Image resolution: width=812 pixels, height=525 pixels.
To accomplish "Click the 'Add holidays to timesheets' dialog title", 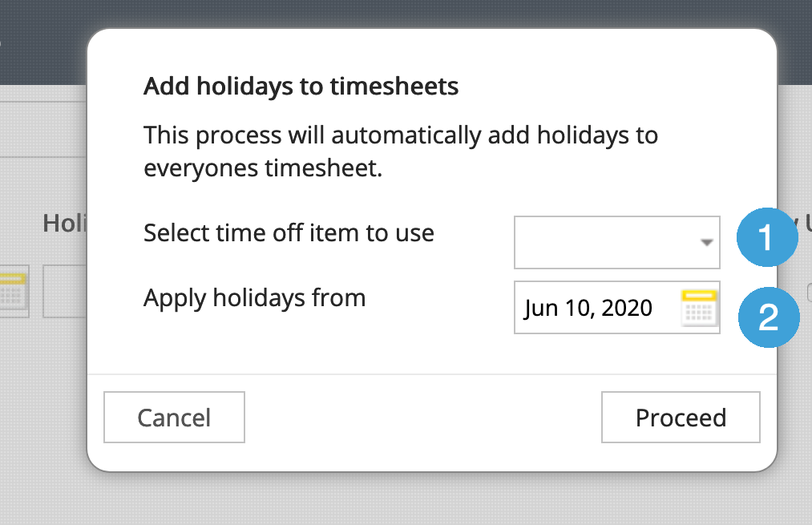I will point(301,86).
